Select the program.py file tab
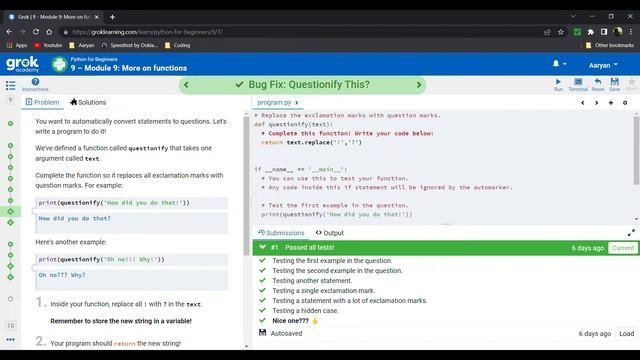 274,102
